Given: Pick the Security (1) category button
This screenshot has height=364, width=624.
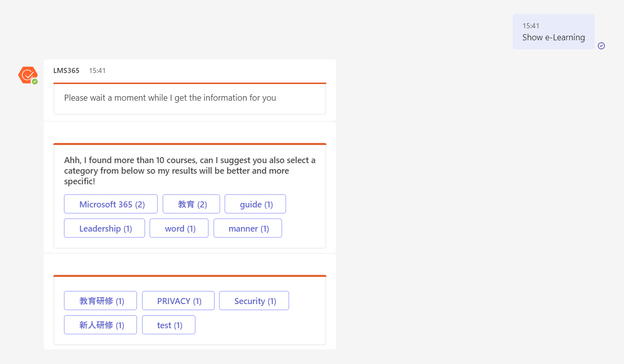Looking at the screenshot, I should (254, 301).
